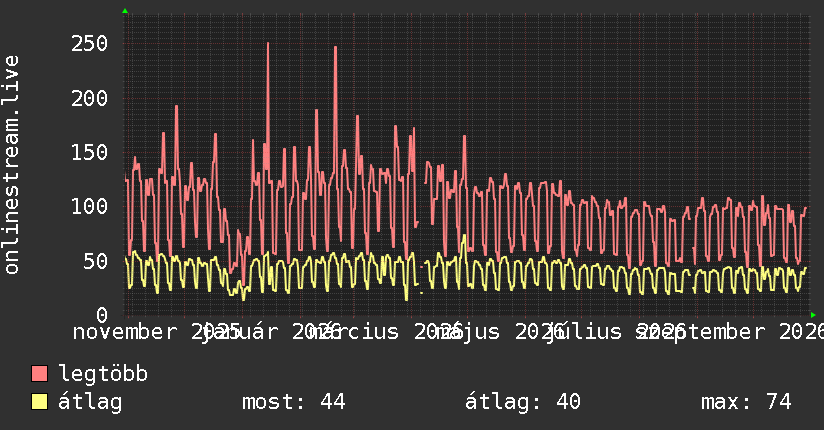Click the green arrow atop the y-axis

pos(125,11)
